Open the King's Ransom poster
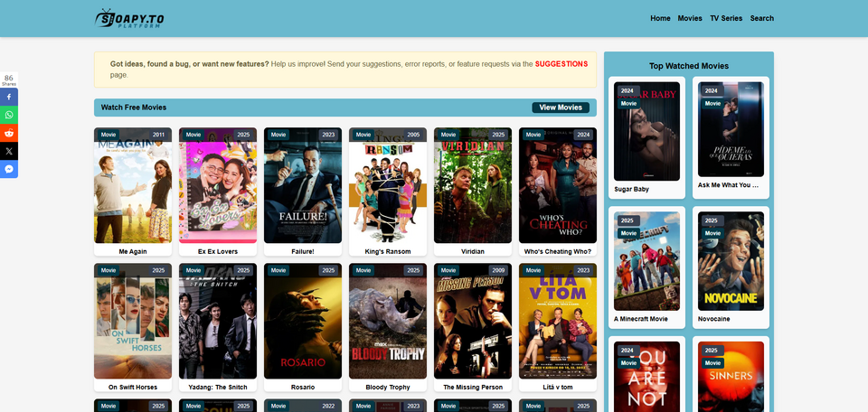The height and width of the screenshot is (412, 868). pyautogui.click(x=388, y=185)
